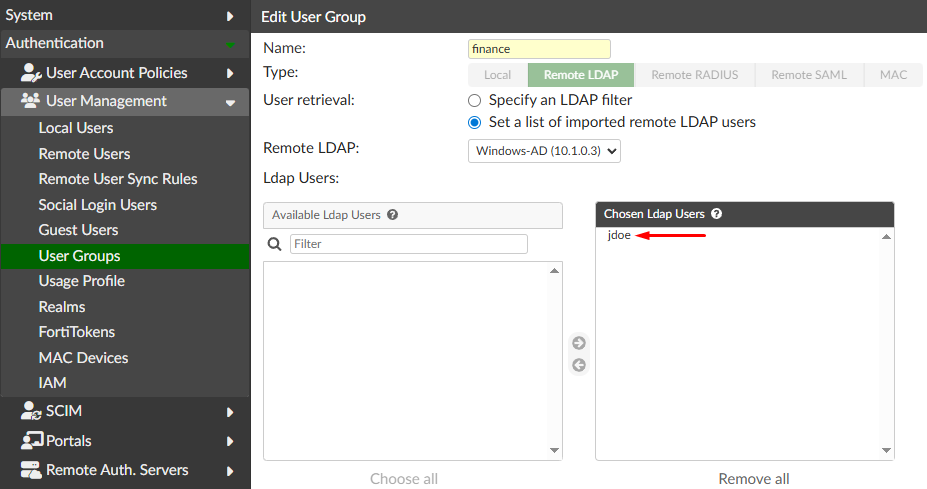The width and height of the screenshot is (927, 489).
Task: Click Choose all link
Action: pyautogui.click(x=404, y=478)
